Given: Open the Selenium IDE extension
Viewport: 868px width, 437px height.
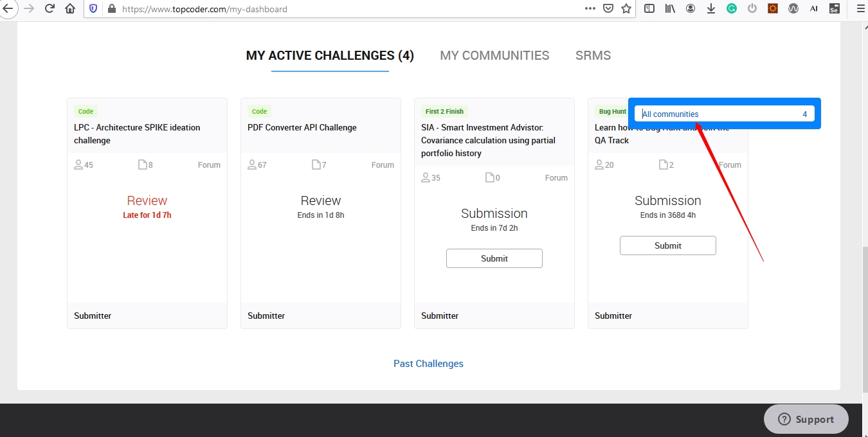Looking at the screenshot, I should click(835, 9).
